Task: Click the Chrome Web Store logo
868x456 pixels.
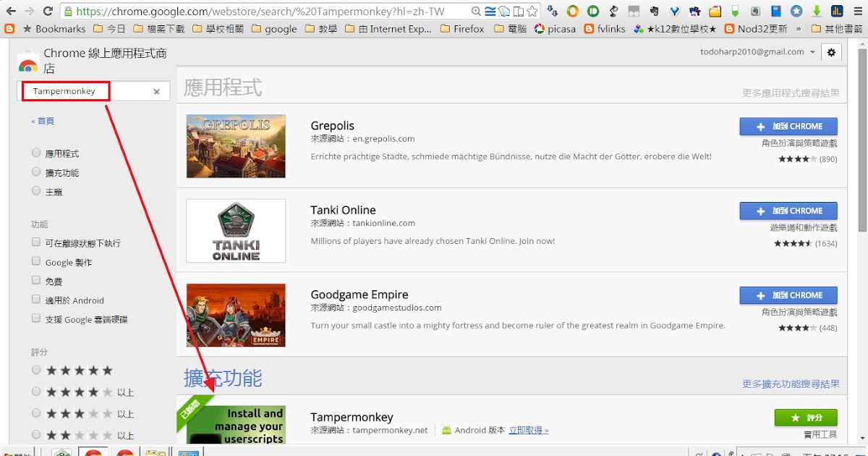Action: pos(27,63)
